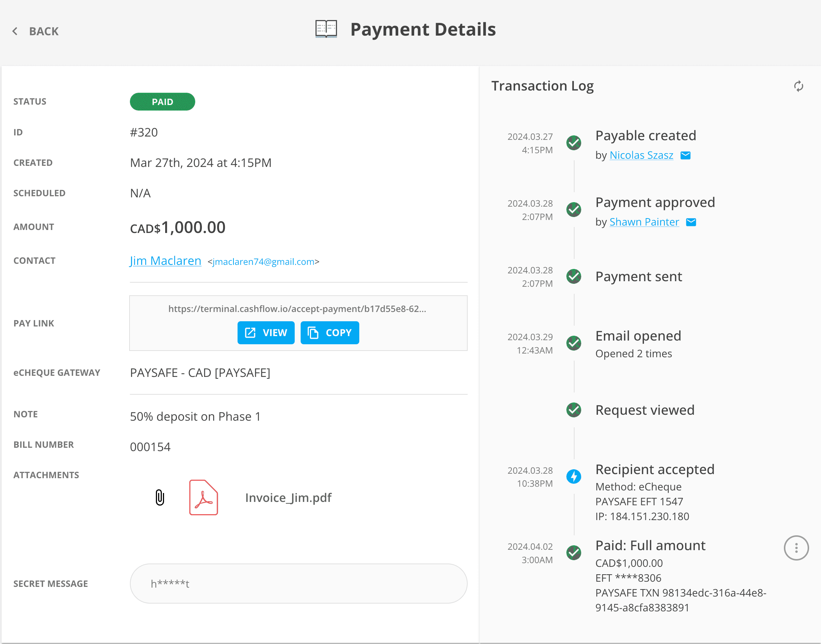Click the refresh icon in Transaction Log
Viewport: 821px width, 644px height.
[798, 86]
